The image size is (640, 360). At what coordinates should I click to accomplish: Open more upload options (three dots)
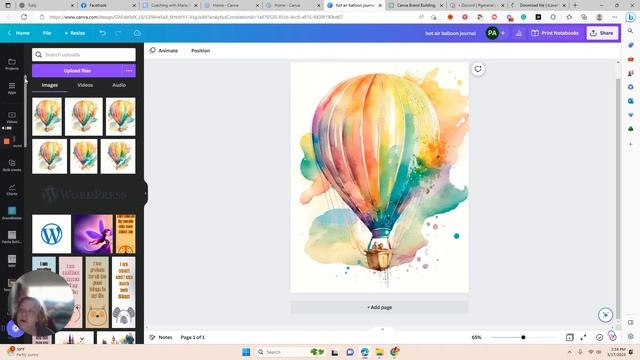pyautogui.click(x=129, y=71)
